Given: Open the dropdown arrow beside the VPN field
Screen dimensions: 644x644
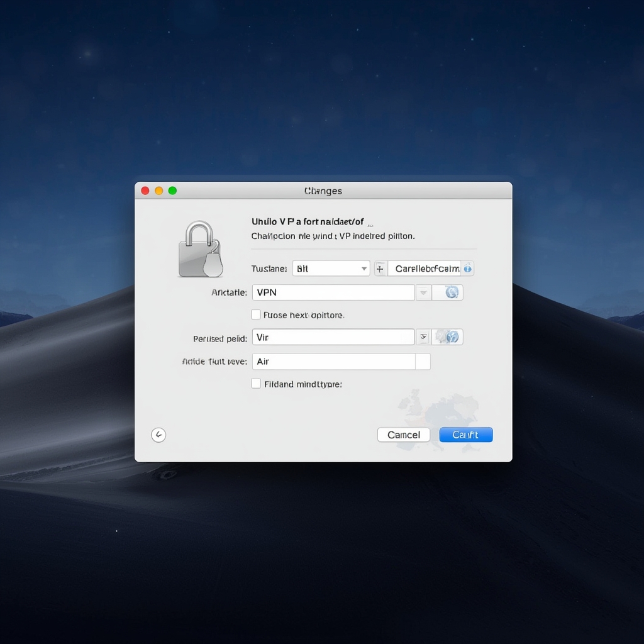Looking at the screenshot, I should pyautogui.click(x=423, y=292).
